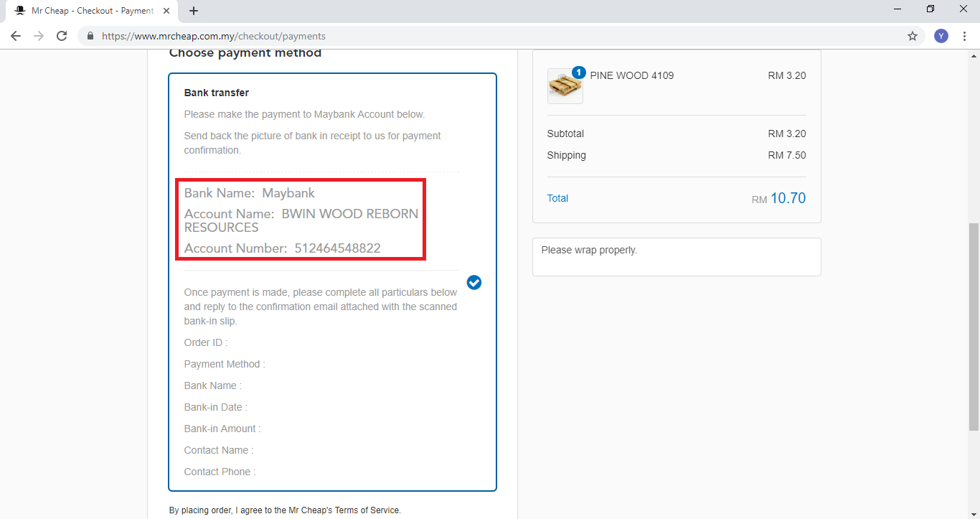The height and width of the screenshot is (519, 980).
Task: Click the Choose payment method heading
Action: click(245, 53)
